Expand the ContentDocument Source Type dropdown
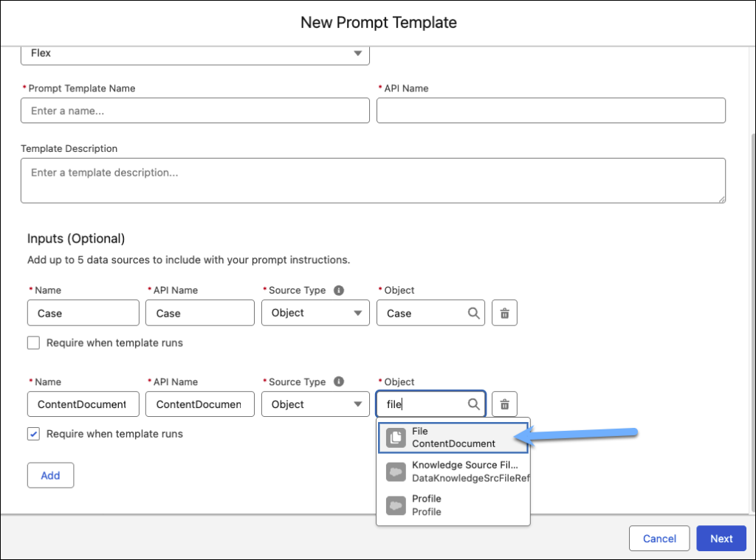The image size is (756, 560). click(x=315, y=404)
